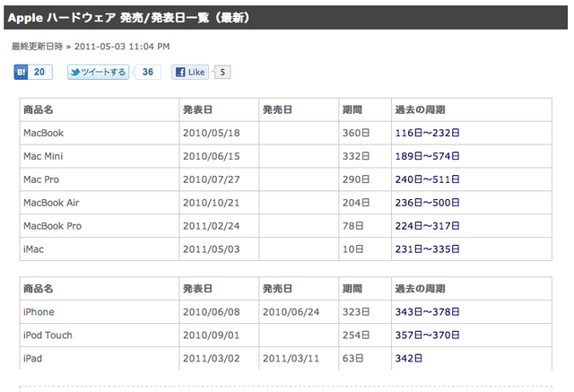Image resolution: width=574 pixels, height=392 pixels.
Task: Click announcement date 2011/02/24
Action: tap(212, 226)
